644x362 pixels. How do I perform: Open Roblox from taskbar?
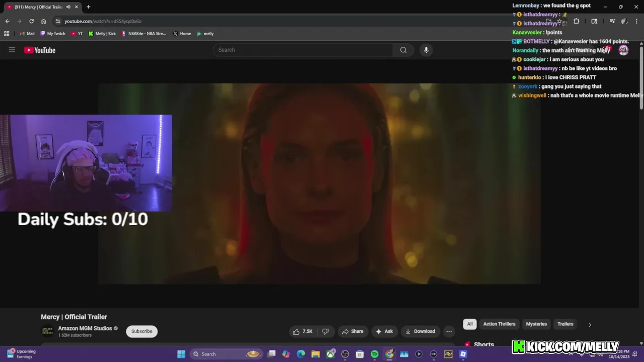(463, 354)
